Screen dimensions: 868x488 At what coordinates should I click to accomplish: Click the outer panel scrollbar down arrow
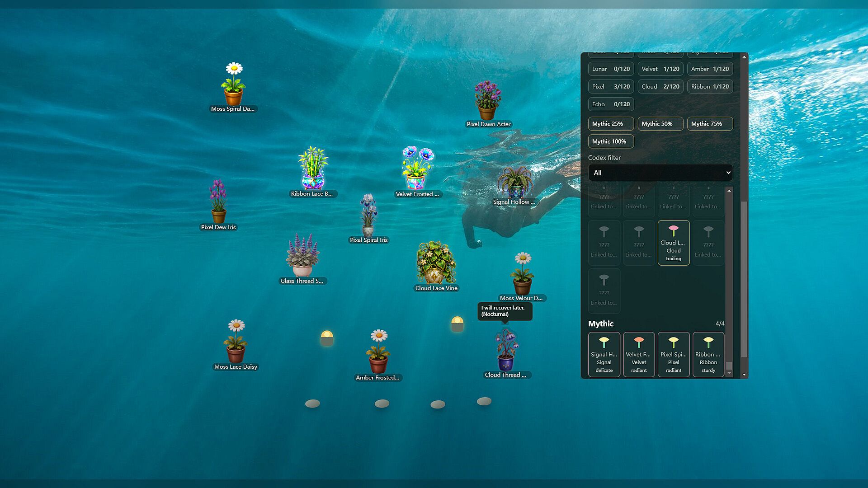(x=744, y=375)
